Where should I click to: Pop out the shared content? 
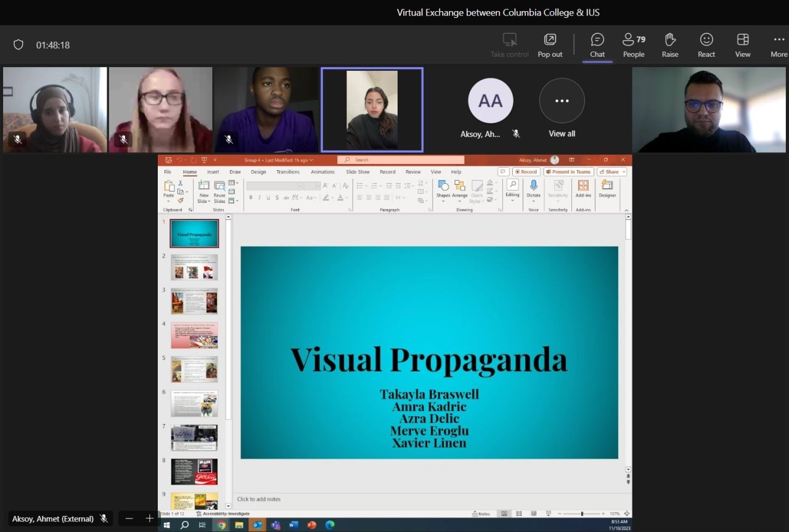(550, 45)
